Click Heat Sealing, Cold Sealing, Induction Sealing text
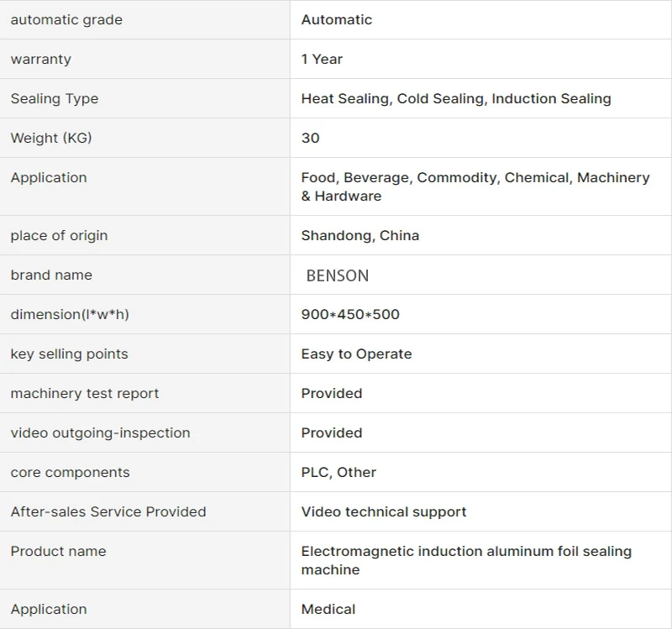The height and width of the screenshot is (629, 672). click(456, 98)
